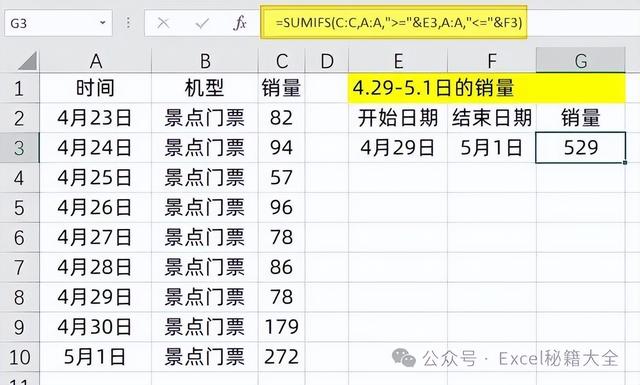Select row 8 header
This screenshot has height=385, width=640.
20,297
